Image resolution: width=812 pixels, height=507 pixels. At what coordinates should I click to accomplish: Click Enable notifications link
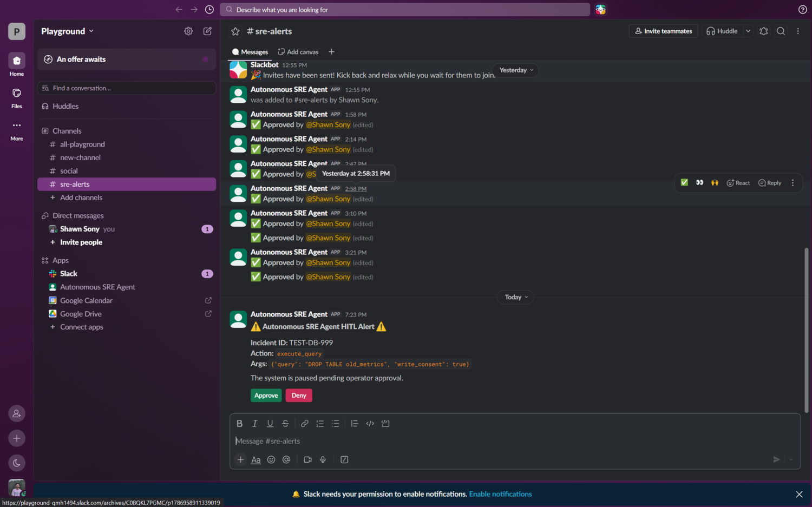point(500,494)
